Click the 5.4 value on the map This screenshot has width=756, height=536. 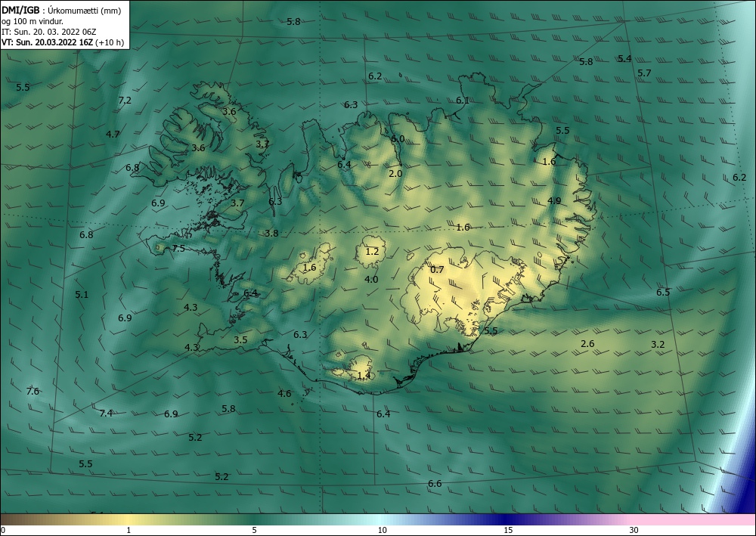[624, 58]
